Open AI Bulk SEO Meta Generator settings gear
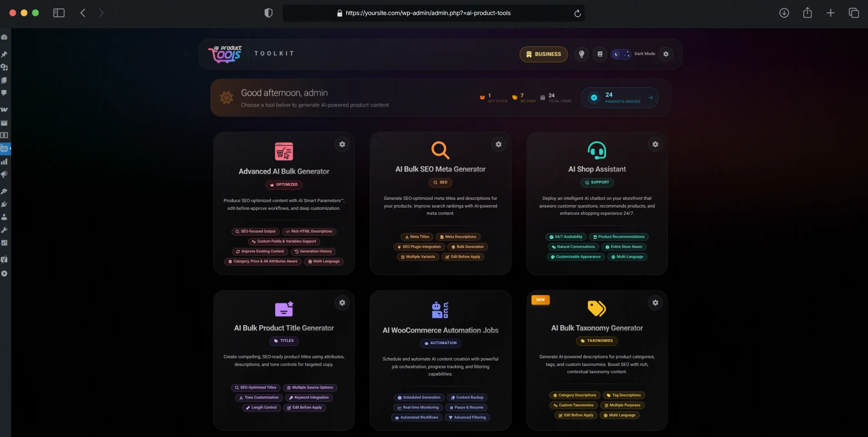This screenshot has width=868, height=437. pyautogui.click(x=498, y=144)
